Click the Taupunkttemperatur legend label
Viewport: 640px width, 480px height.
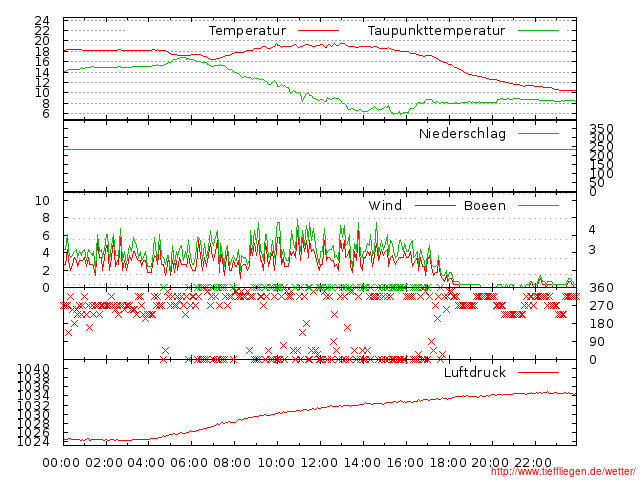tap(436, 31)
